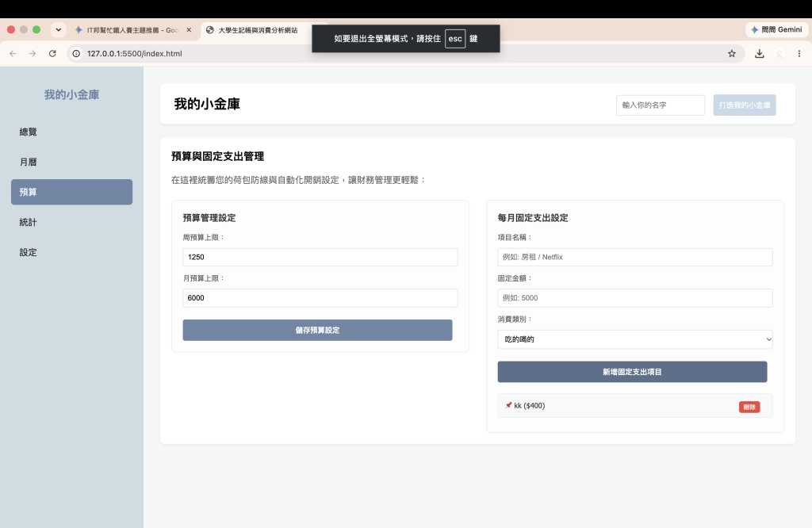Screen dimensions: 812x528
Task: Open 月曆 in the sidebar
Action: tap(71, 162)
